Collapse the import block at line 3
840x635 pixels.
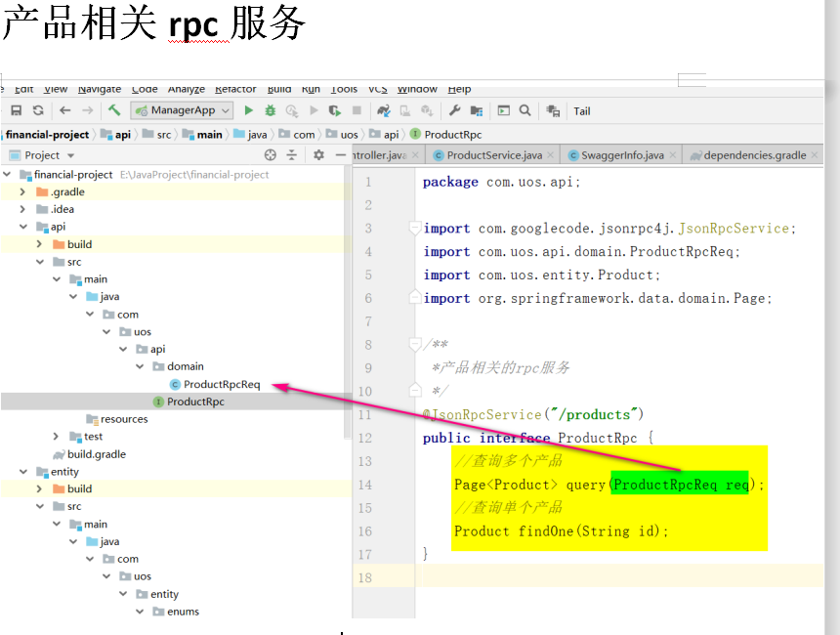pyautogui.click(x=415, y=229)
